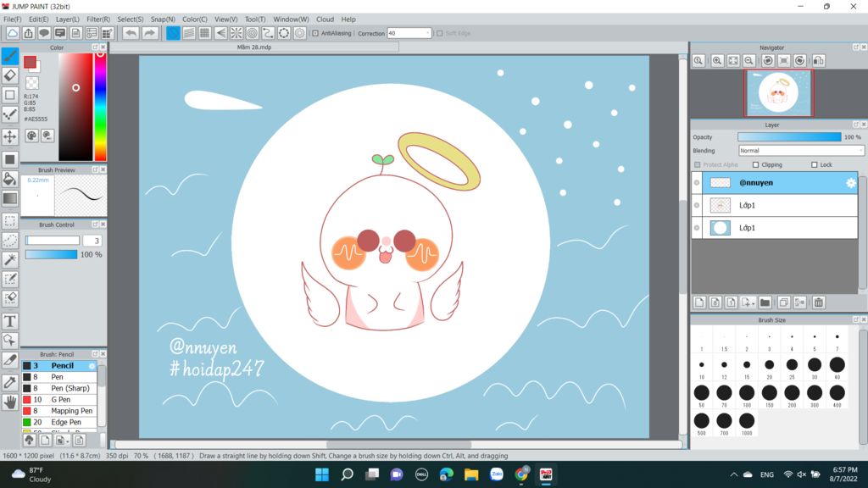Image resolution: width=868 pixels, height=488 pixels.
Task: Click the rainbow hue bar
Action: click(x=100, y=106)
